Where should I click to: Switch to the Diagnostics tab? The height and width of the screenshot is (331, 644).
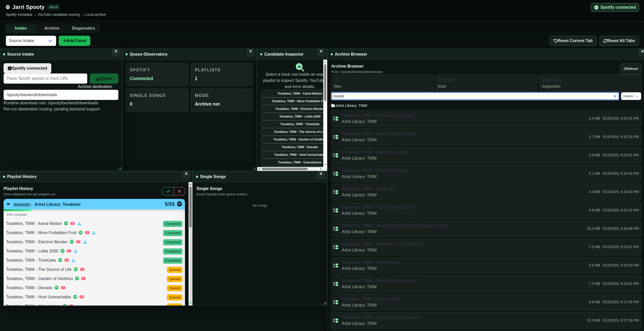[x=83, y=28]
